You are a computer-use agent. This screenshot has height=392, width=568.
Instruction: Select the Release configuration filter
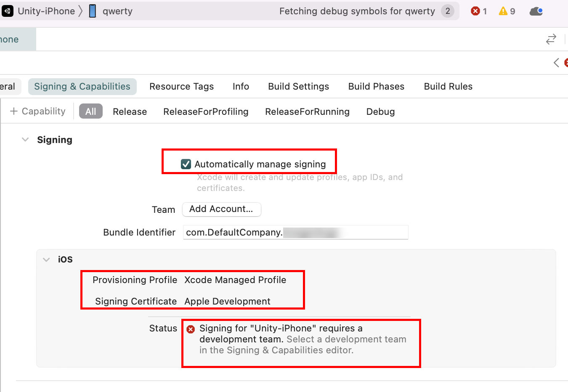tap(130, 111)
